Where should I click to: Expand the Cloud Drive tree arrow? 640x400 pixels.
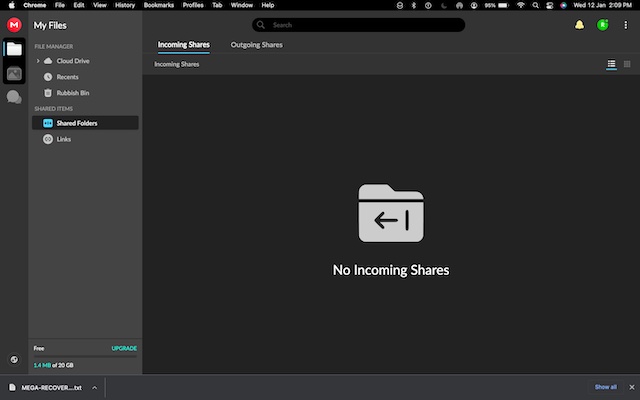coord(38,61)
